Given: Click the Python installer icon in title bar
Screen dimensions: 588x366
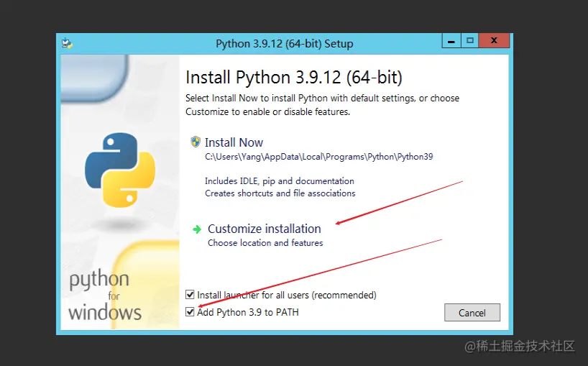Looking at the screenshot, I should (x=67, y=43).
